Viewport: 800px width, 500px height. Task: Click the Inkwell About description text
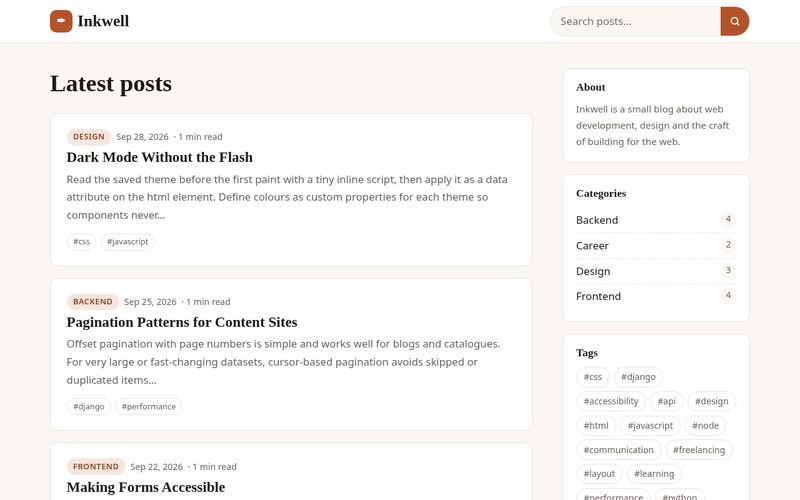(x=653, y=125)
